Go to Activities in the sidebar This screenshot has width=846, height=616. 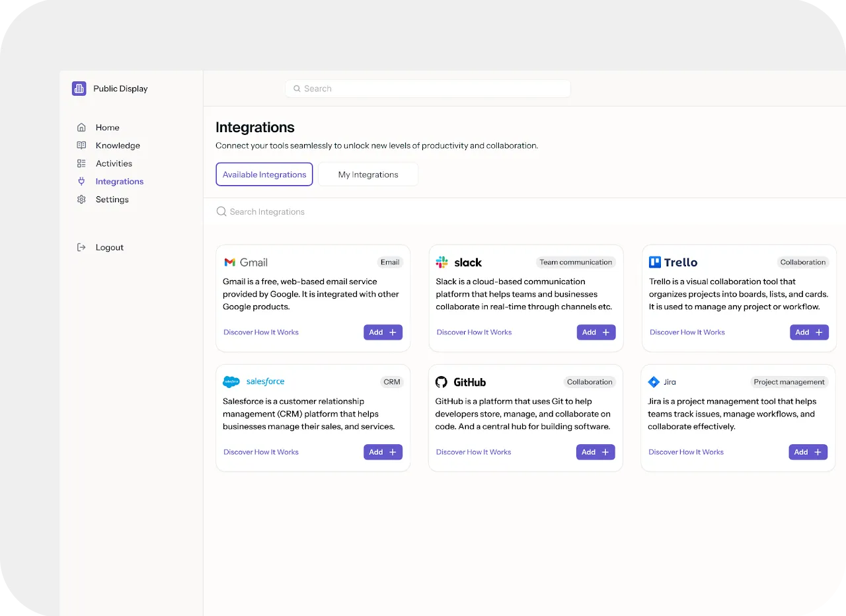(114, 163)
